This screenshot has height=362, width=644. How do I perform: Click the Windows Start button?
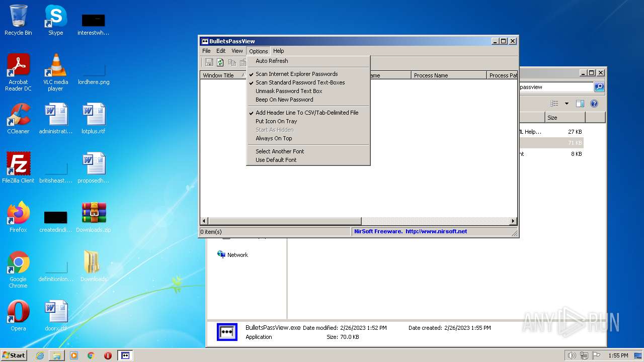pyautogui.click(x=14, y=355)
